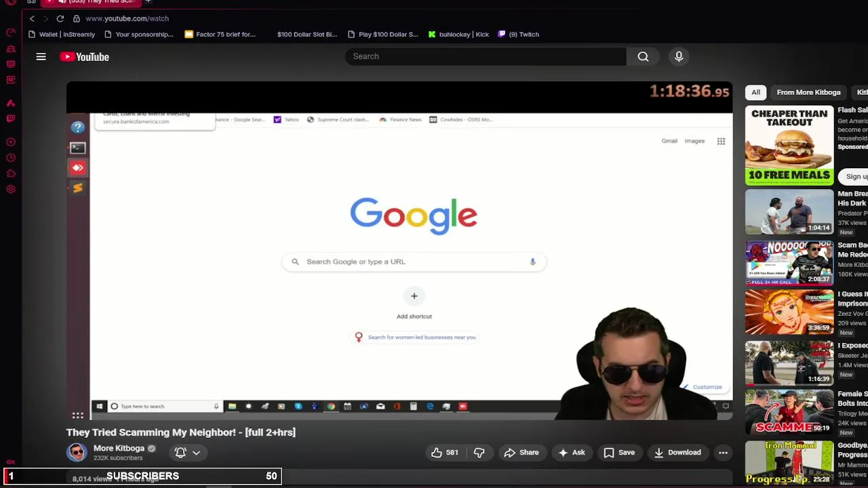Open the Factor 75 brief bookmark
868x488 pixels.
click(220, 35)
